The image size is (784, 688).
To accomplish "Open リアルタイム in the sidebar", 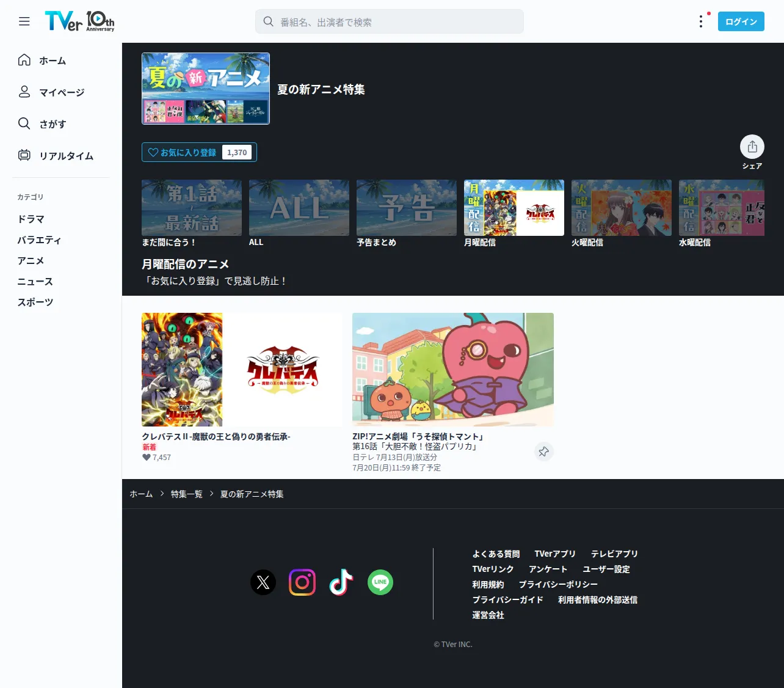I will click(67, 156).
